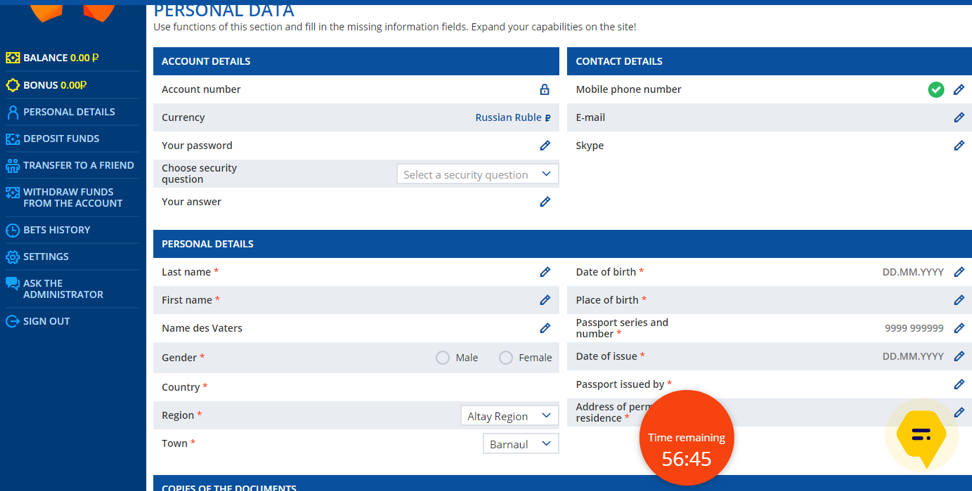Click the Settings gear icon
The height and width of the screenshot is (491, 972).
[x=12, y=257]
